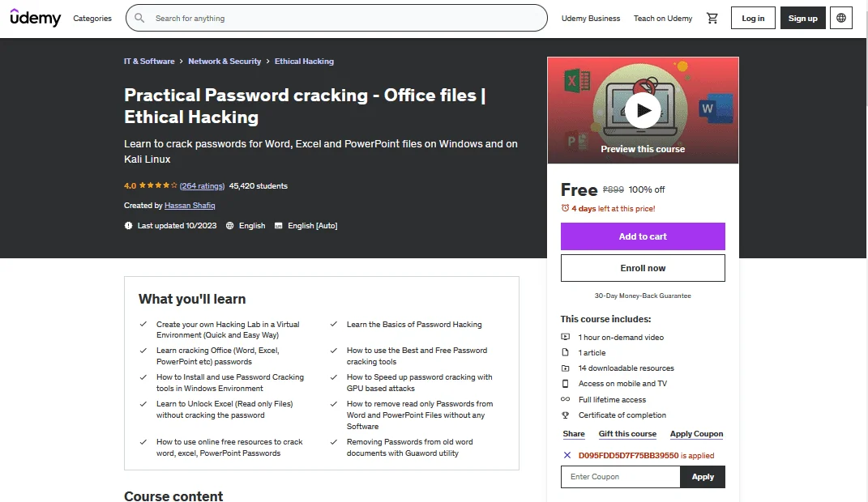Click the closed captions icon
868x502 pixels.
279,226
